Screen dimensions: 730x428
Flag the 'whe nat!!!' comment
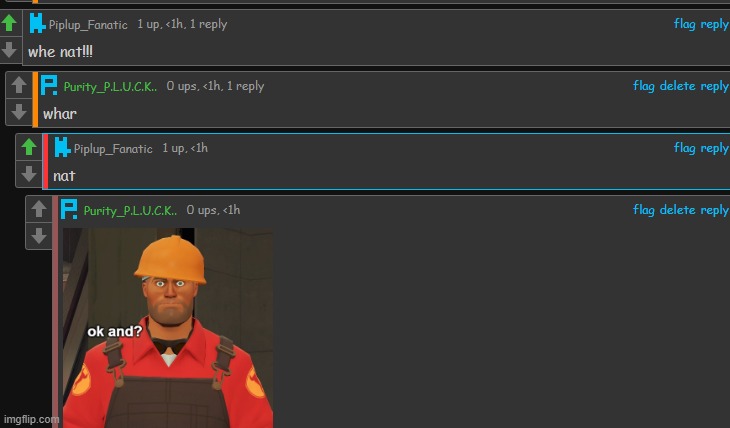(x=684, y=24)
